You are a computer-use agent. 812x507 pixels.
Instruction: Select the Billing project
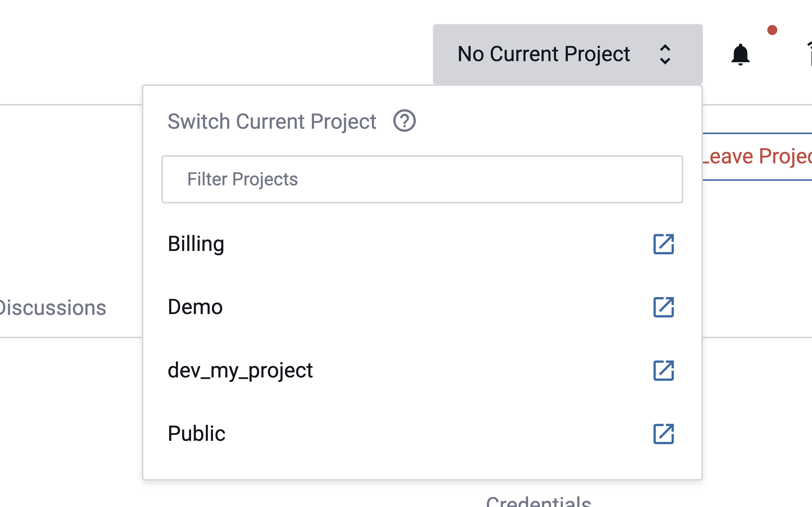coord(196,243)
